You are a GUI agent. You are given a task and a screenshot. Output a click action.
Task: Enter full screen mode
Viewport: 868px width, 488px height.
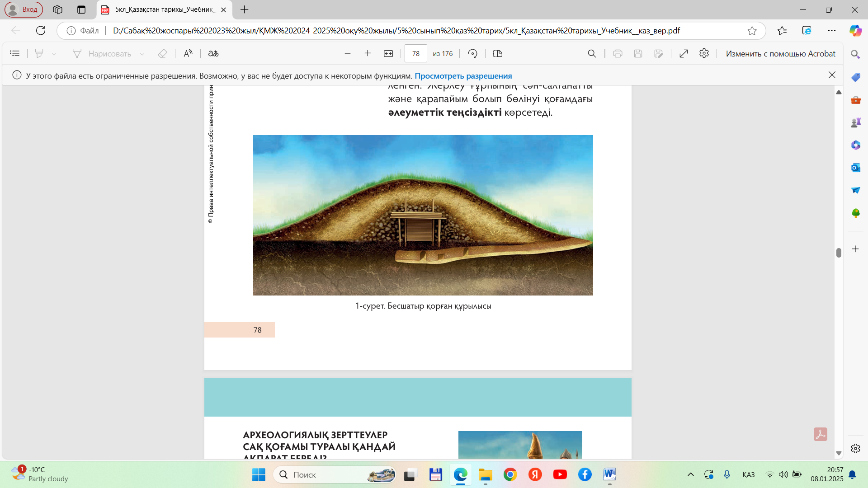point(684,53)
